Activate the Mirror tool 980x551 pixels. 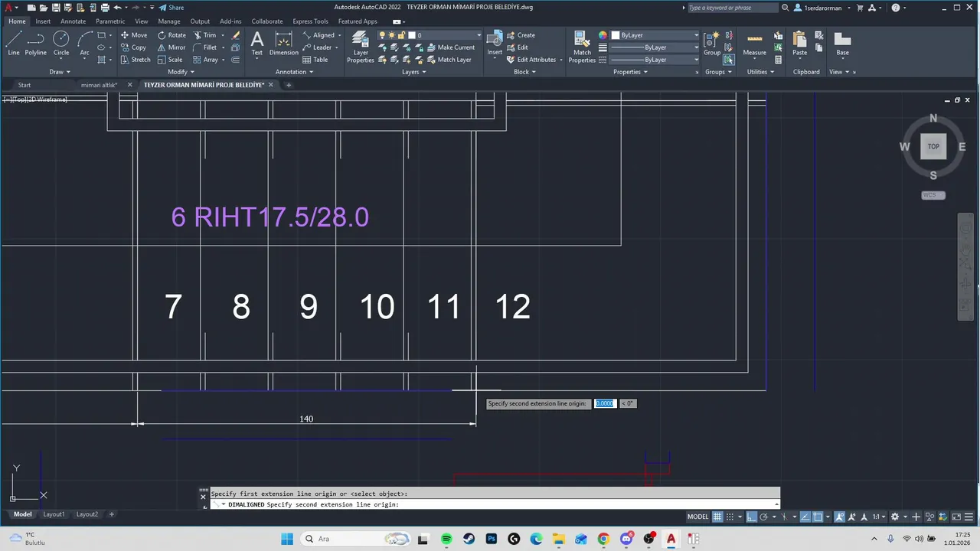click(171, 47)
